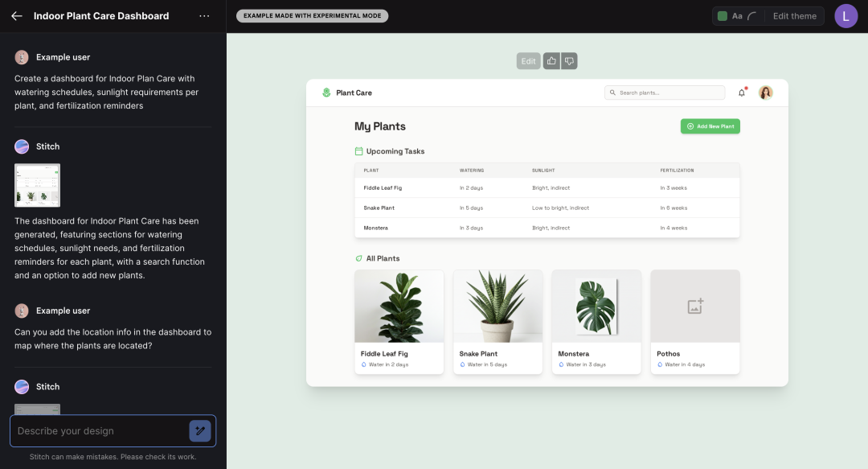This screenshot has width=868, height=469.
Task: Open the three-dot project options menu
Action: [x=204, y=16]
